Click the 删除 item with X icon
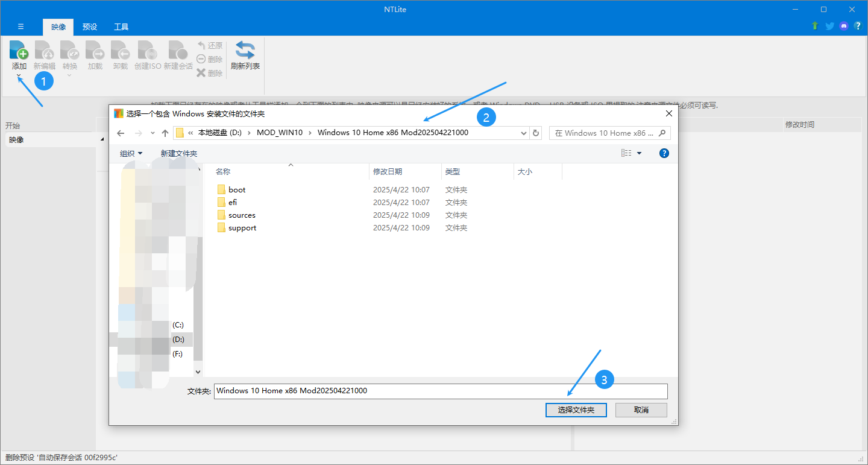868x465 pixels. [x=210, y=73]
